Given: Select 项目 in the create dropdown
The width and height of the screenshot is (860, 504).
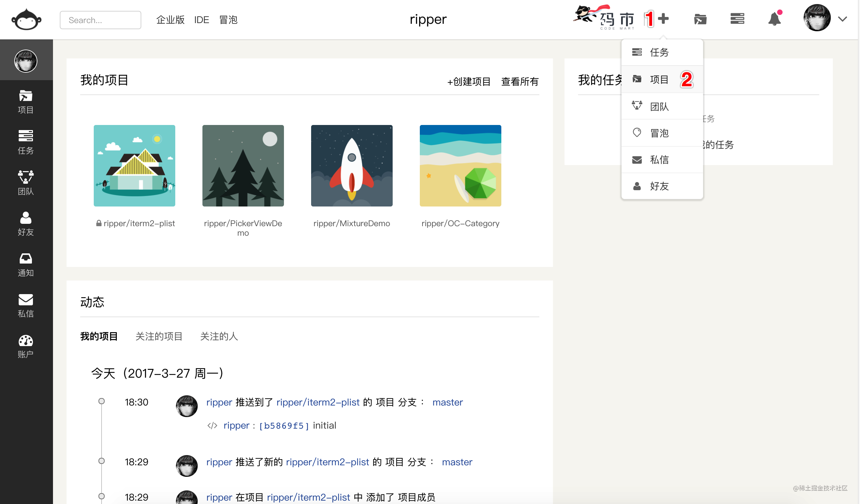Looking at the screenshot, I should [x=662, y=79].
